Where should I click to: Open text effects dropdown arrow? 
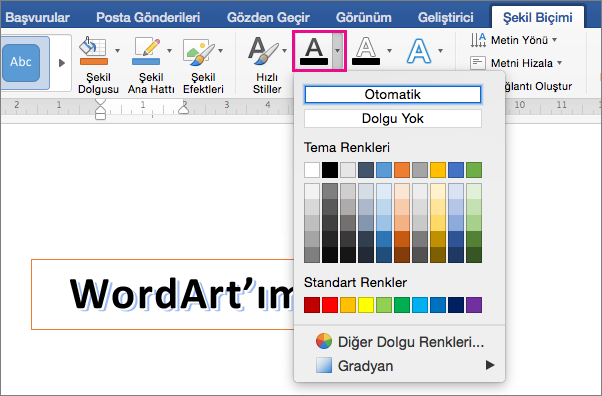tap(440, 50)
